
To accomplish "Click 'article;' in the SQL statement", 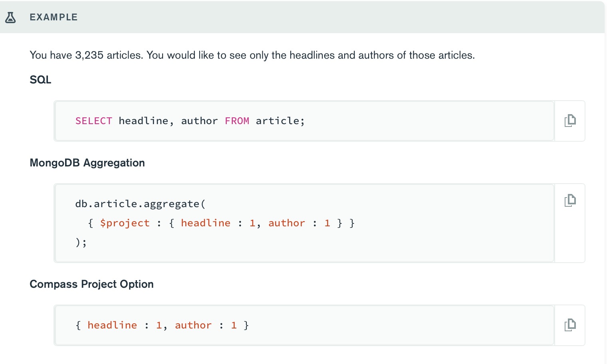I will 280,121.
